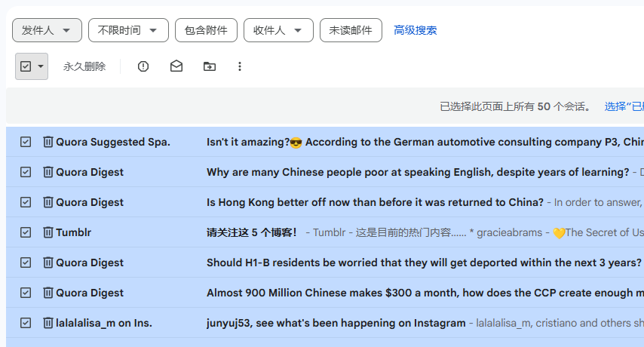Toggle the 未读邮件 unread filter chip
The height and width of the screenshot is (347, 644).
(x=351, y=30)
